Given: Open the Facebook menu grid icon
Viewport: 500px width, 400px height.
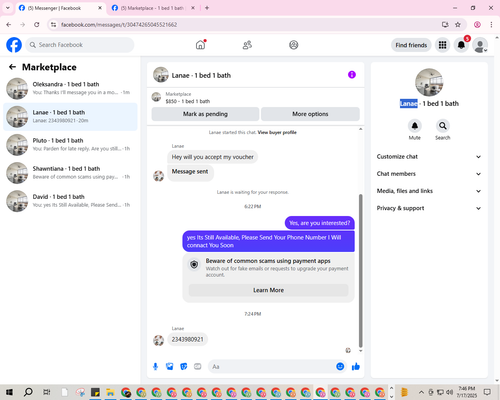Looking at the screenshot, I should (x=442, y=45).
